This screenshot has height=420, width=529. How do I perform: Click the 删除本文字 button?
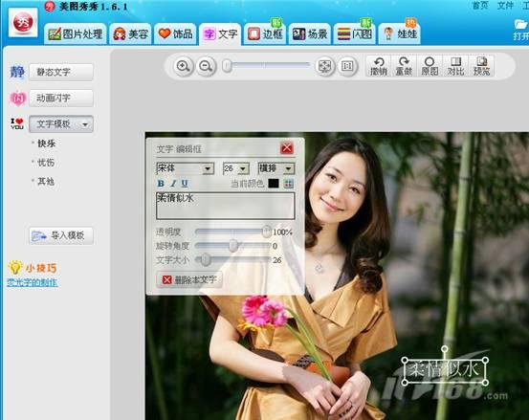point(189,279)
